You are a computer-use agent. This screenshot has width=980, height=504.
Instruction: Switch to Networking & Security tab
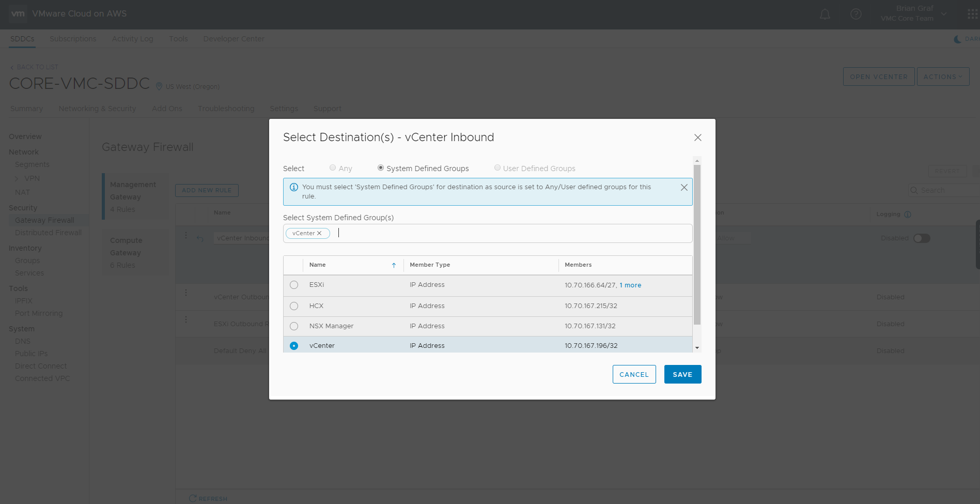tap(97, 109)
